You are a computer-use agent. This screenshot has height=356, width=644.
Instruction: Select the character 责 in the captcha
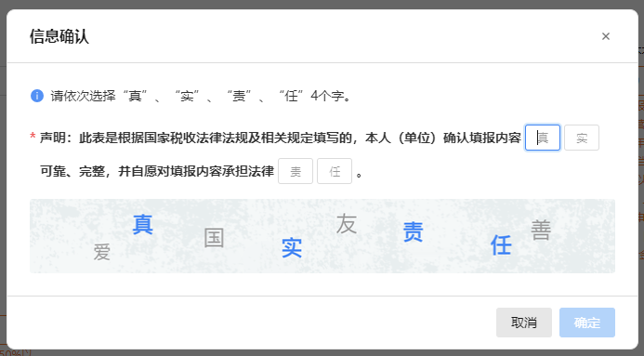[x=413, y=231]
